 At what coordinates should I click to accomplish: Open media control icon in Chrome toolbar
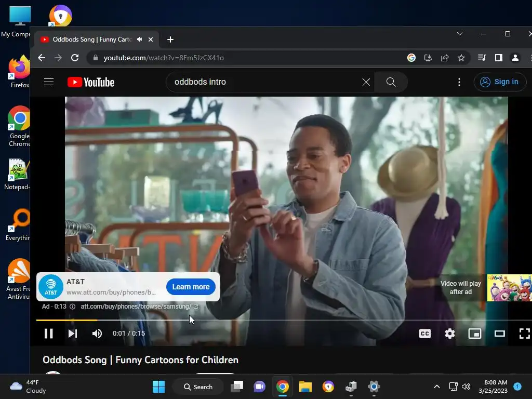(x=482, y=58)
